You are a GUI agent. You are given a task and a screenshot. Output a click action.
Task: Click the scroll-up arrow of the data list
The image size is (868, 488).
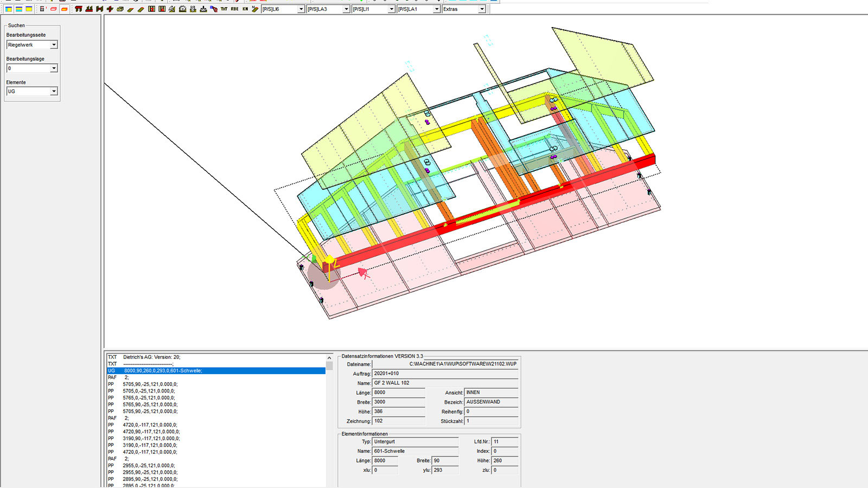coord(329,358)
